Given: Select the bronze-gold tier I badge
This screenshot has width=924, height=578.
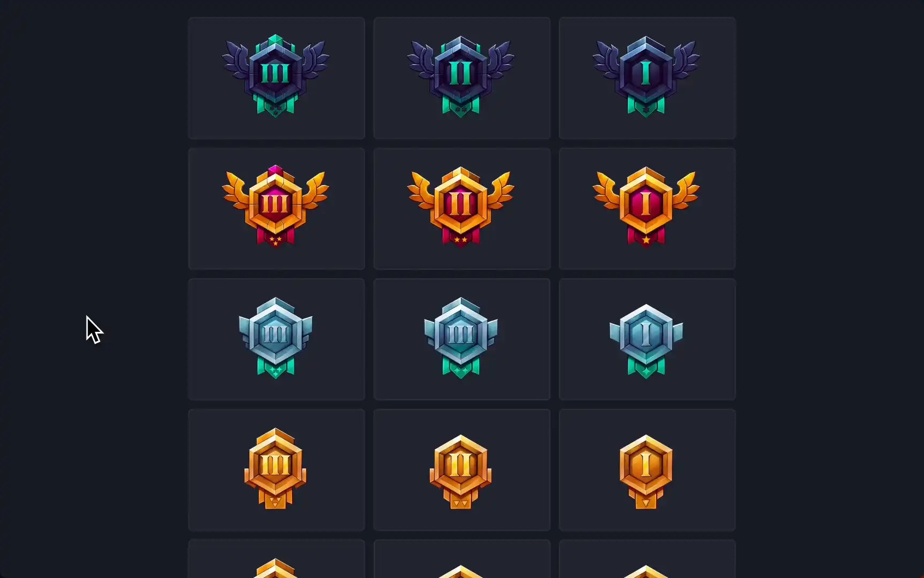Looking at the screenshot, I should [646, 471].
